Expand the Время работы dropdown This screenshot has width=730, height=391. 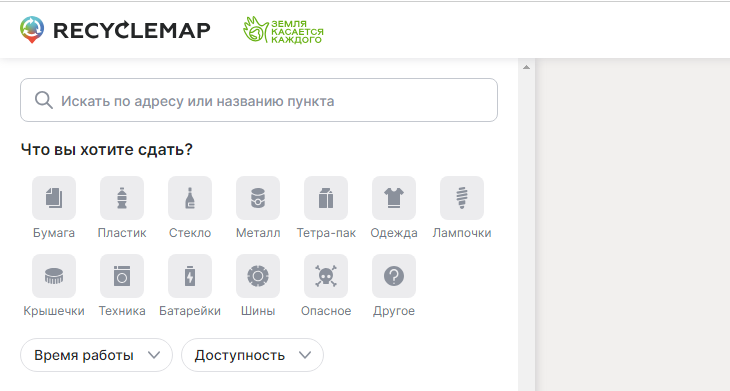(96, 355)
